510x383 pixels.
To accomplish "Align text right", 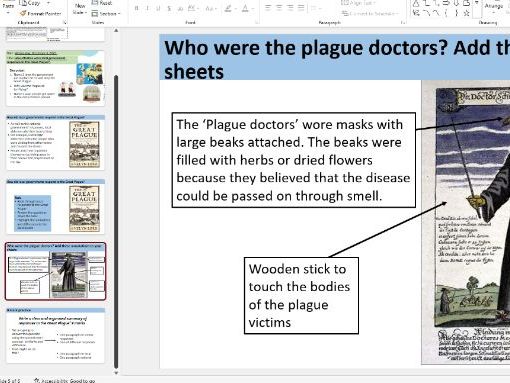I will (x=290, y=7).
